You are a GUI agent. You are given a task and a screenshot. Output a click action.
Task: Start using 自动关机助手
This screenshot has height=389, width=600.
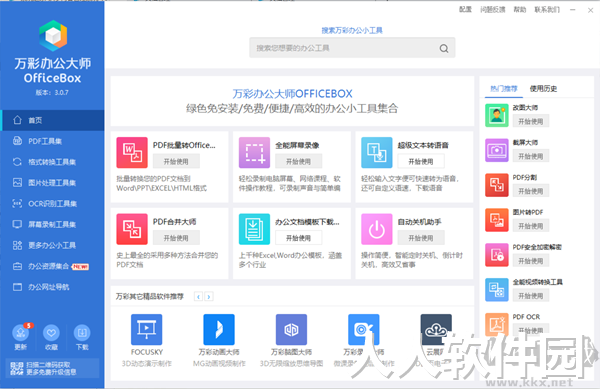tap(421, 238)
